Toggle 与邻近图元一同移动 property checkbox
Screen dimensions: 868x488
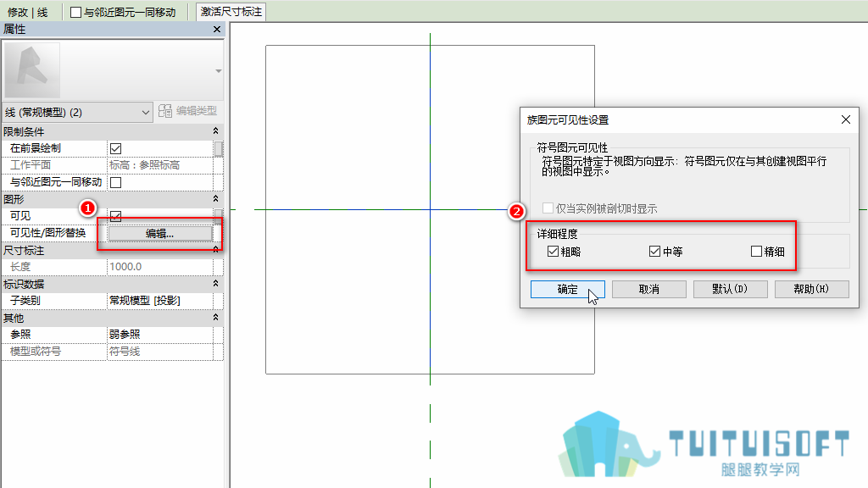point(115,182)
